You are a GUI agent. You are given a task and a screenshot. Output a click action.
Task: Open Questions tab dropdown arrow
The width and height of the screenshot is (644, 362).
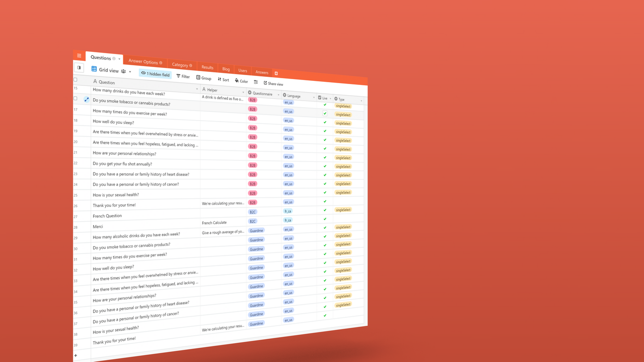click(119, 59)
